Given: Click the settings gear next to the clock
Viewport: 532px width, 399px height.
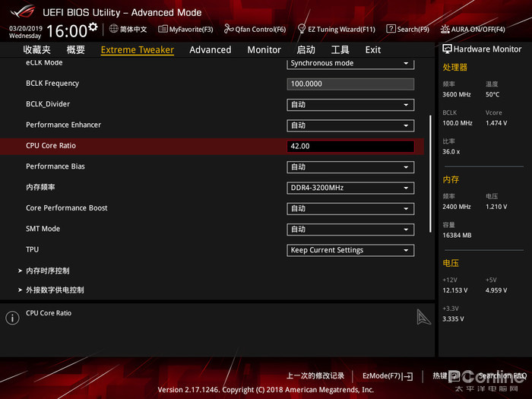Looking at the screenshot, I should (93, 27).
